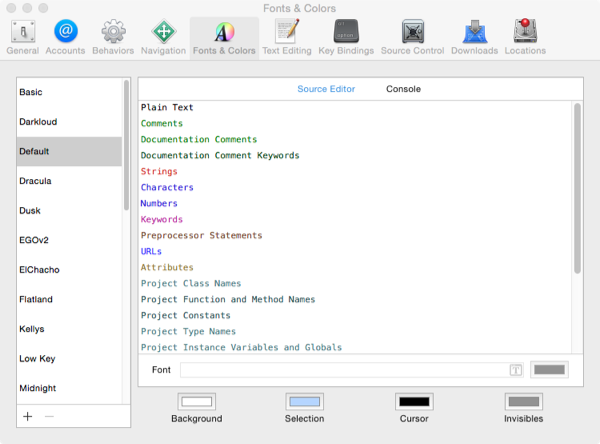Select the Comments syntax row
This screenshot has width=600, height=444.
(x=355, y=124)
